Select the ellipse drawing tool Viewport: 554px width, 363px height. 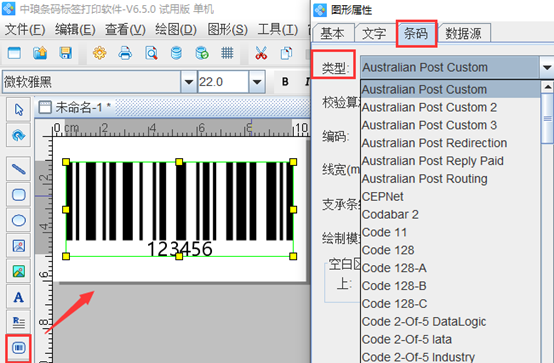click(18, 220)
